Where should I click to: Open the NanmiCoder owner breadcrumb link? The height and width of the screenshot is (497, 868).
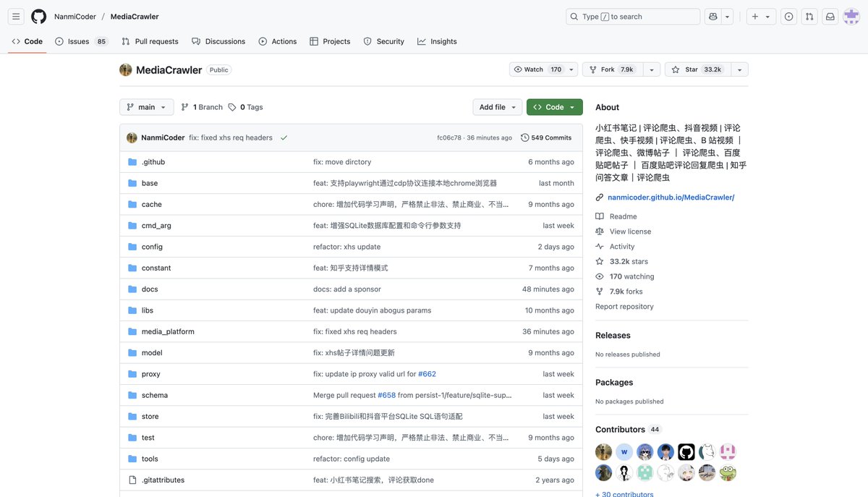pos(75,17)
